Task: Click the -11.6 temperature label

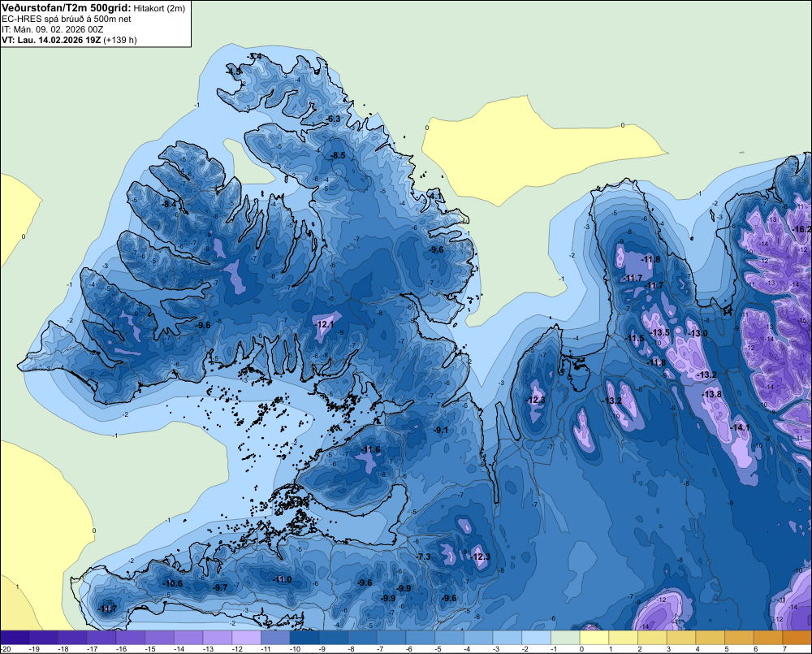Action: pyautogui.click(x=371, y=449)
